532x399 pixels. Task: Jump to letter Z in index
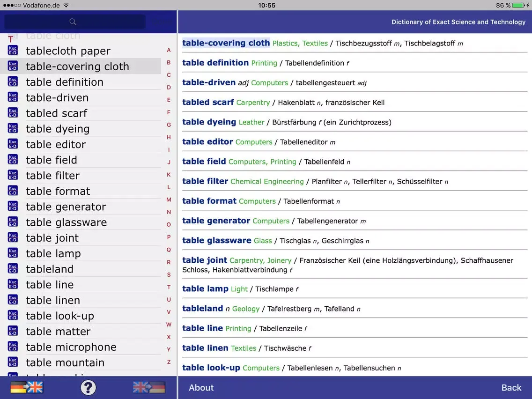click(x=169, y=362)
